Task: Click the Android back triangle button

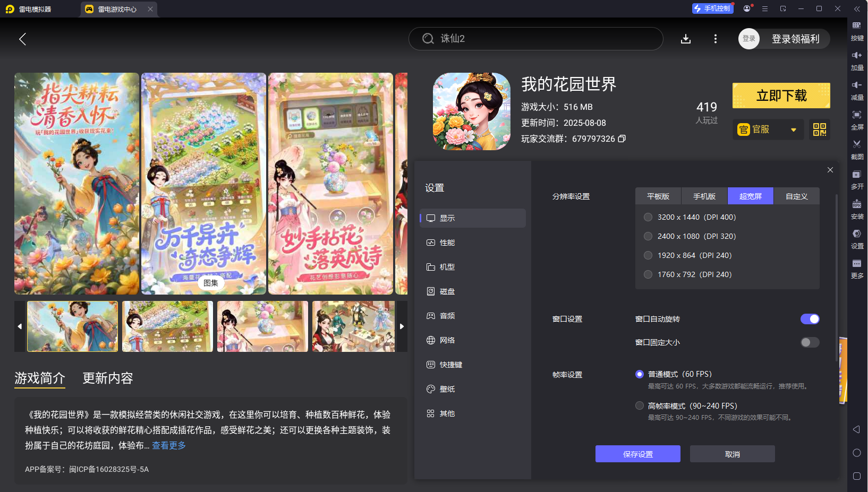Action: [856, 429]
